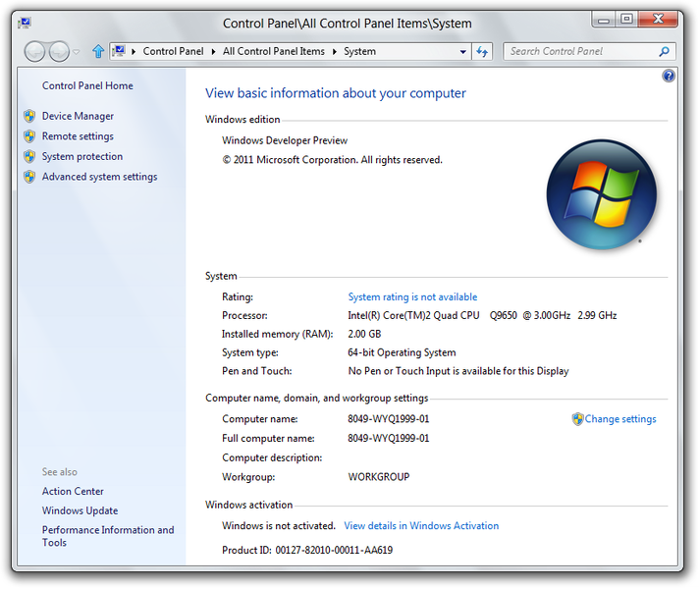Click the Back navigation arrow button
This screenshot has width=700, height=589.
tap(35, 52)
